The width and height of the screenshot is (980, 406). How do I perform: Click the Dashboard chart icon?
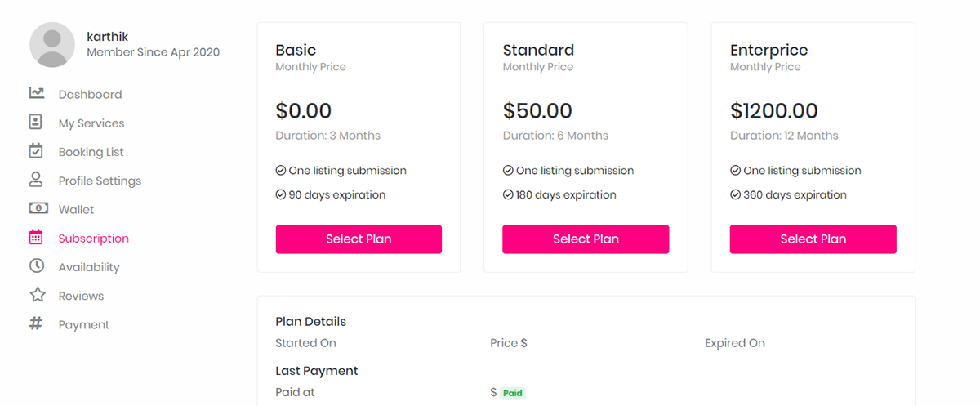[36, 93]
